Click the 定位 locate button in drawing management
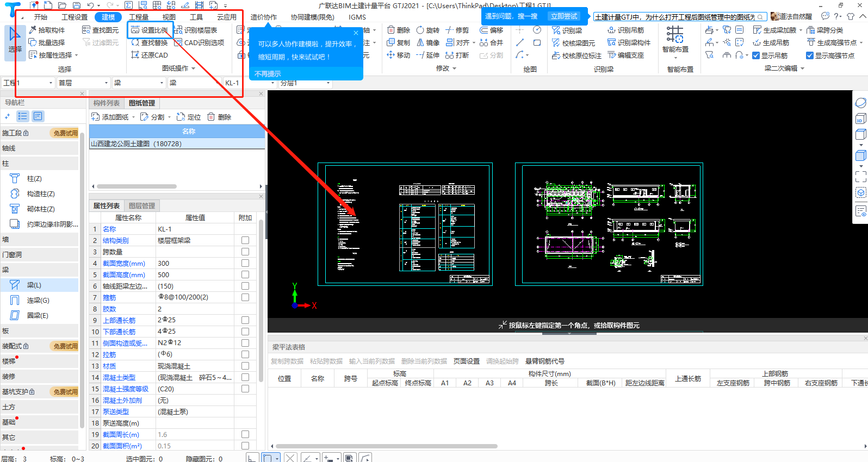Screen dimensions: 868x462 click(189, 117)
